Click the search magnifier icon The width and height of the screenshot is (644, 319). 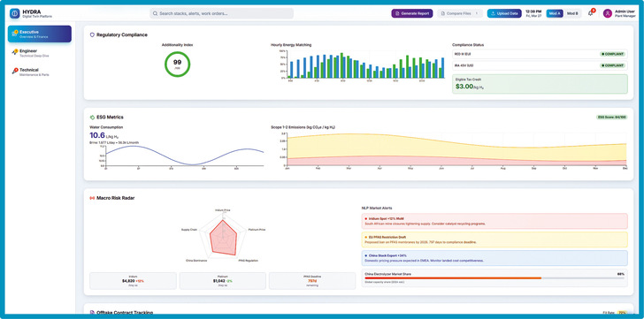pos(156,13)
